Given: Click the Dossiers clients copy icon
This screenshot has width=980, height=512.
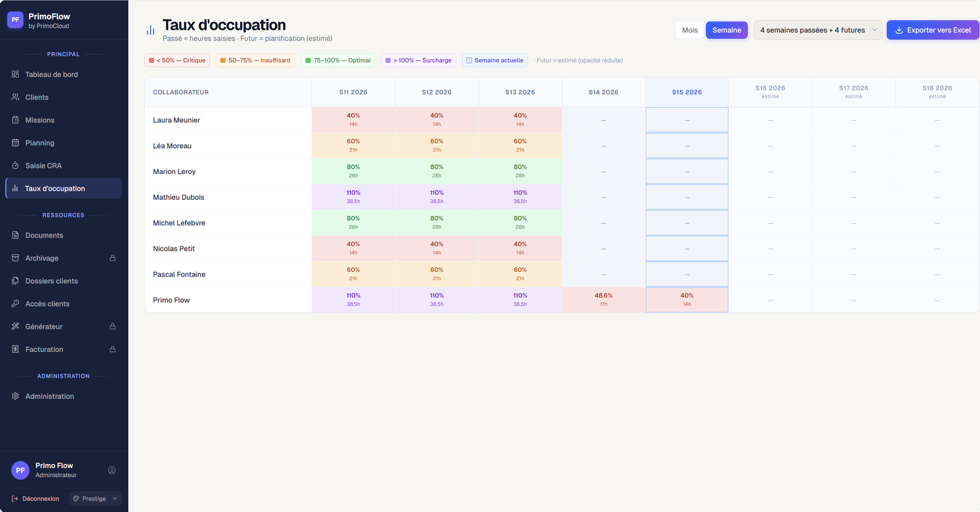Looking at the screenshot, I should pos(15,281).
